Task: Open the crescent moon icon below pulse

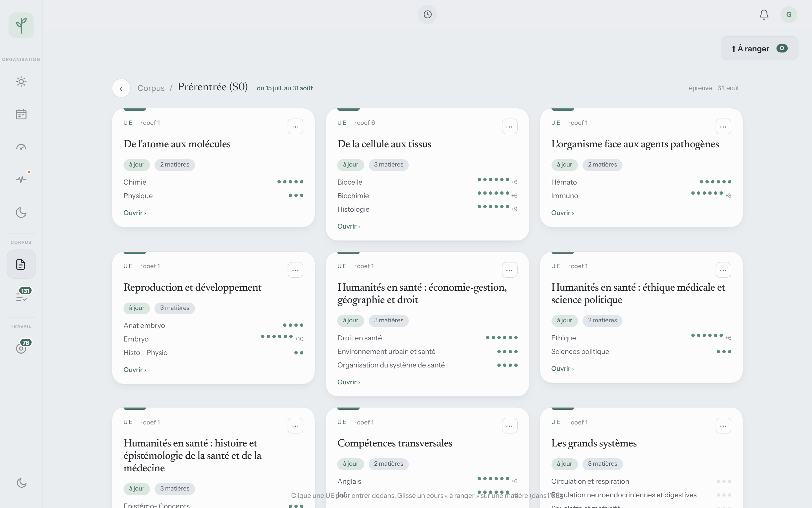Action: coord(21,212)
